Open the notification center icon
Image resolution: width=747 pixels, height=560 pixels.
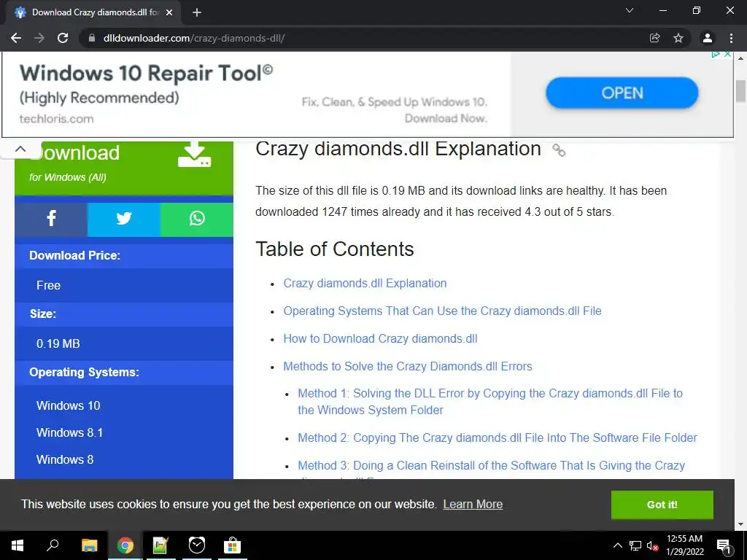(x=724, y=545)
